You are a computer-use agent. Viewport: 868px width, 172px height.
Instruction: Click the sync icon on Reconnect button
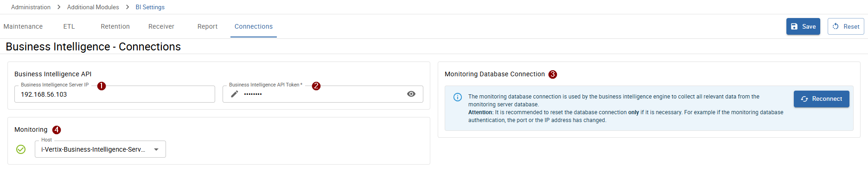click(x=804, y=99)
